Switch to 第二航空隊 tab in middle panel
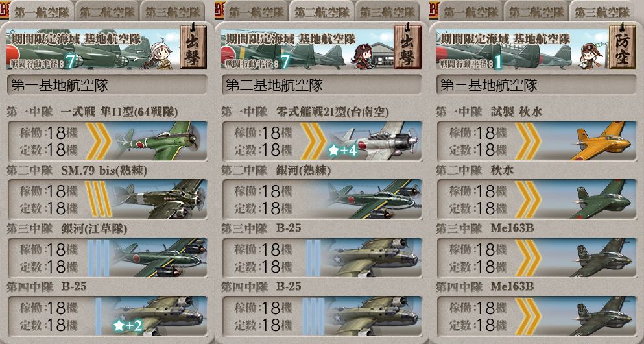Image resolution: width=644 pixels, height=344 pixels. 322,12
